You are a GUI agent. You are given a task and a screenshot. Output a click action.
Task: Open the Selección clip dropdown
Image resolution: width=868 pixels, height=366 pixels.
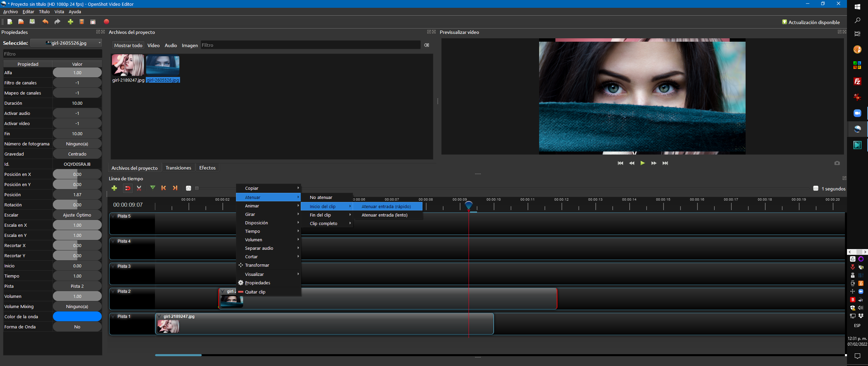(66, 43)
